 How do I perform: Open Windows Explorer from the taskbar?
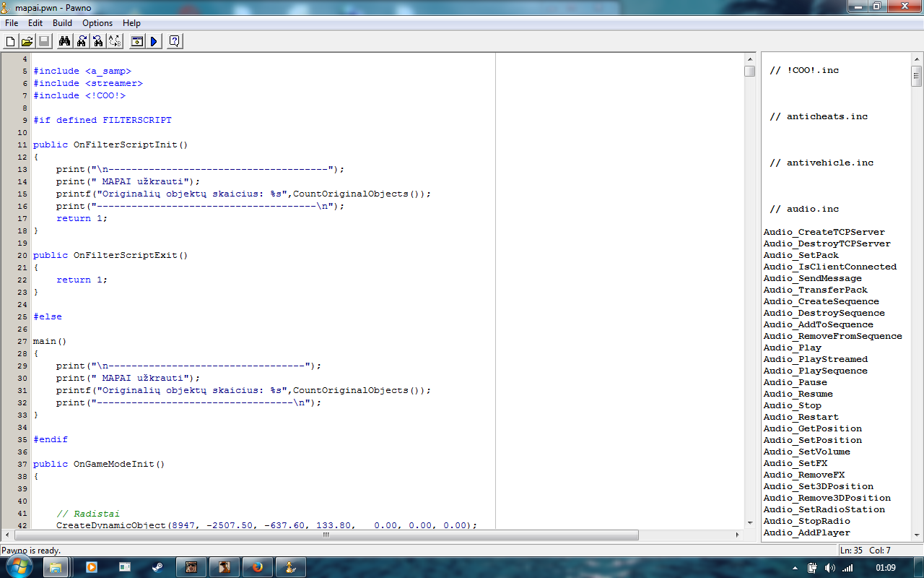click(56, 567)
